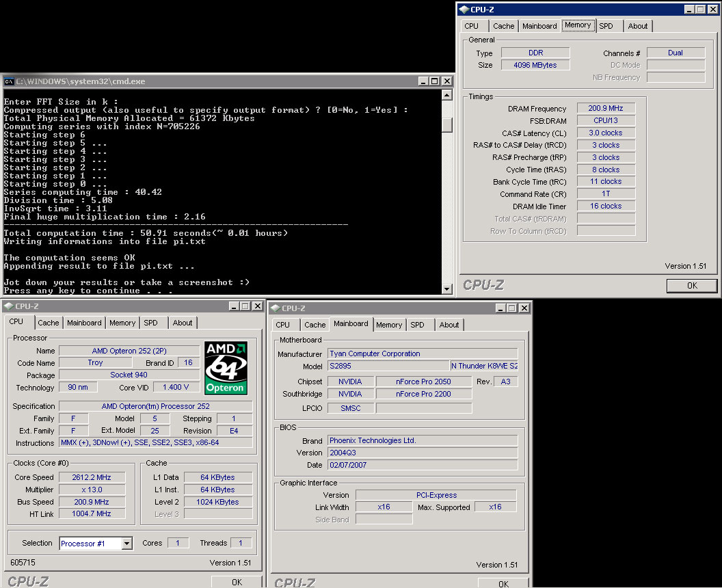
Task: Select SPD tab in CPU window
Action: pyautogui.click(x=150, y=323)
